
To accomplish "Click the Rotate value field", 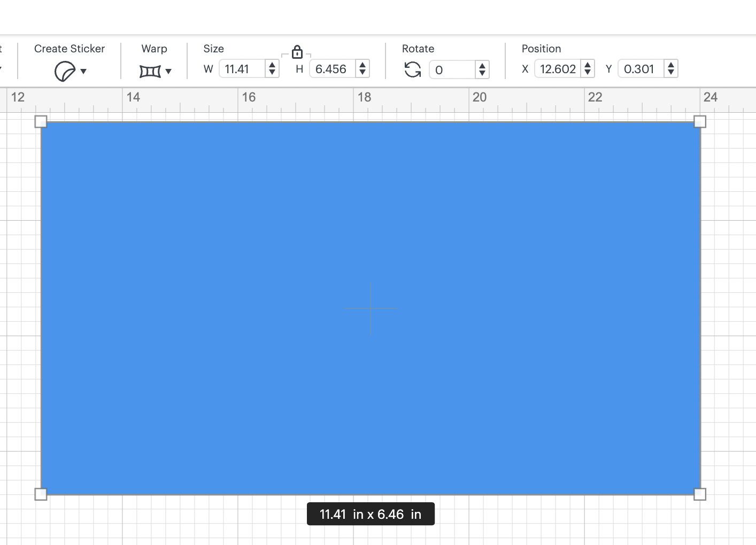I will [x=452, y=69].
